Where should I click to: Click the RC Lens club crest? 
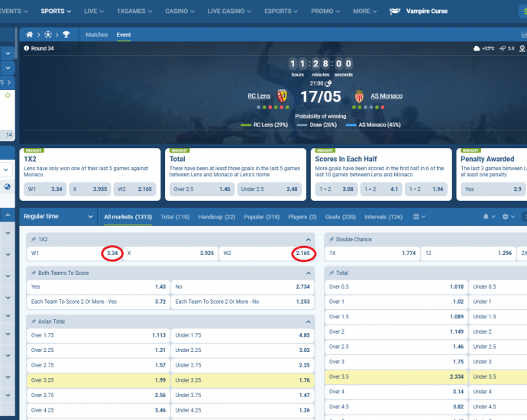point(282,96)
